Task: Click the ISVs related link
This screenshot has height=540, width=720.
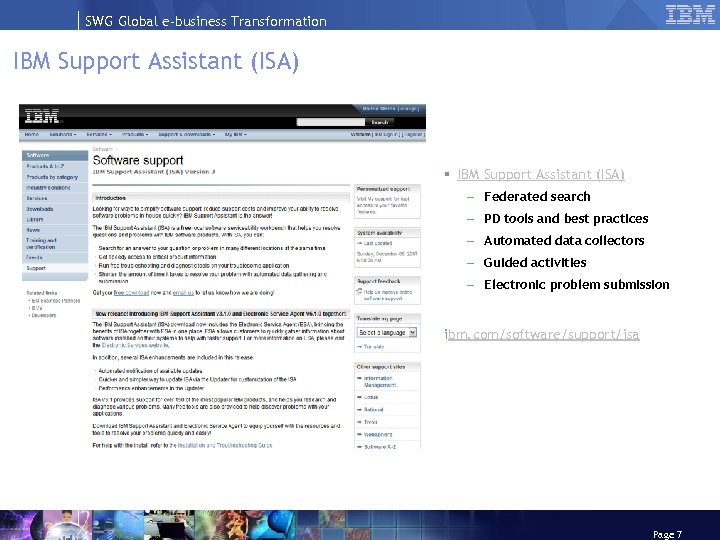Action: [37, 308]
